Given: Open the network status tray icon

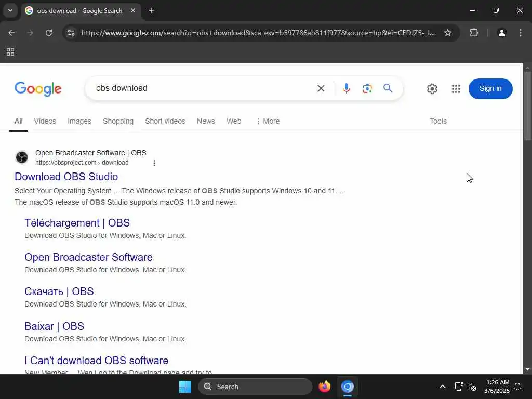Looking at the screenshot, I should pos(459,387).
